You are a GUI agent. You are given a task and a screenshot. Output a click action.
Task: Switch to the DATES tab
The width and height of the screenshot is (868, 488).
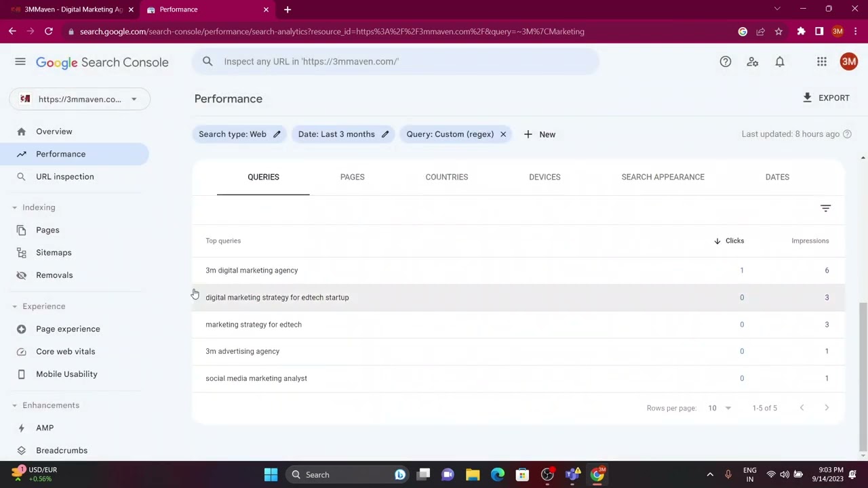[777, 177]
